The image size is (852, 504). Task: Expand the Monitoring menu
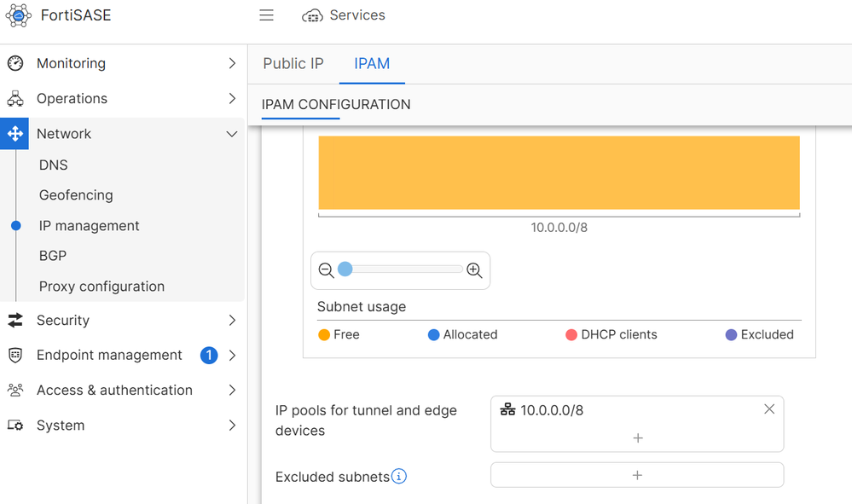232,63
